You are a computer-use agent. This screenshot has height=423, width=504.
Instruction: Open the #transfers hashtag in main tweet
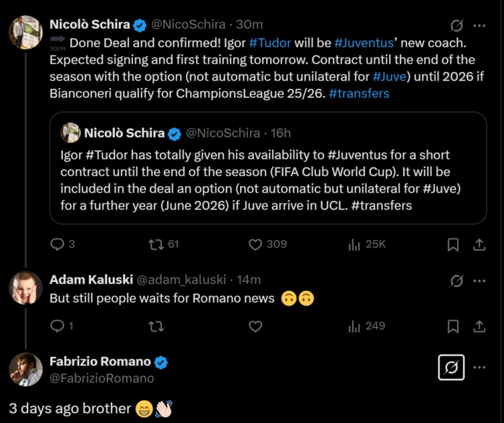click(359, 93)
